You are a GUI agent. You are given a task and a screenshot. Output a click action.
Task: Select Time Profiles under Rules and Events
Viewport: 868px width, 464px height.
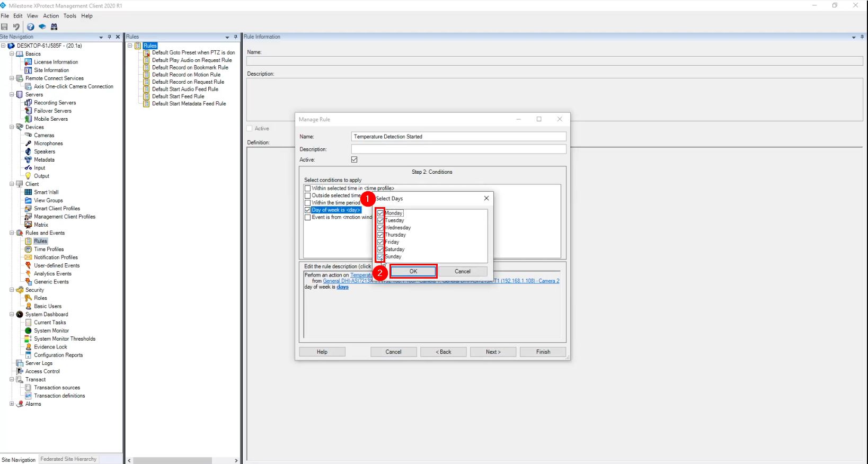point(49,249)
